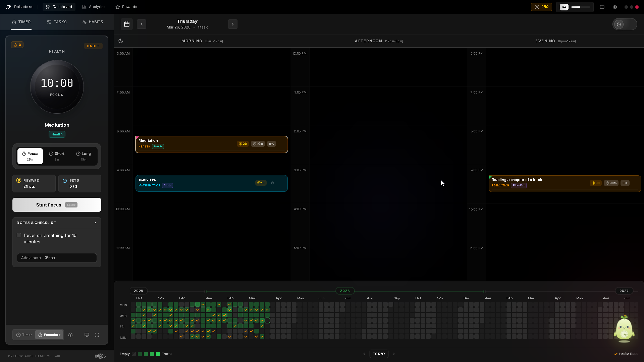Switch to the TIMER panel tab
644x362 pixels.
pos(21,22)
